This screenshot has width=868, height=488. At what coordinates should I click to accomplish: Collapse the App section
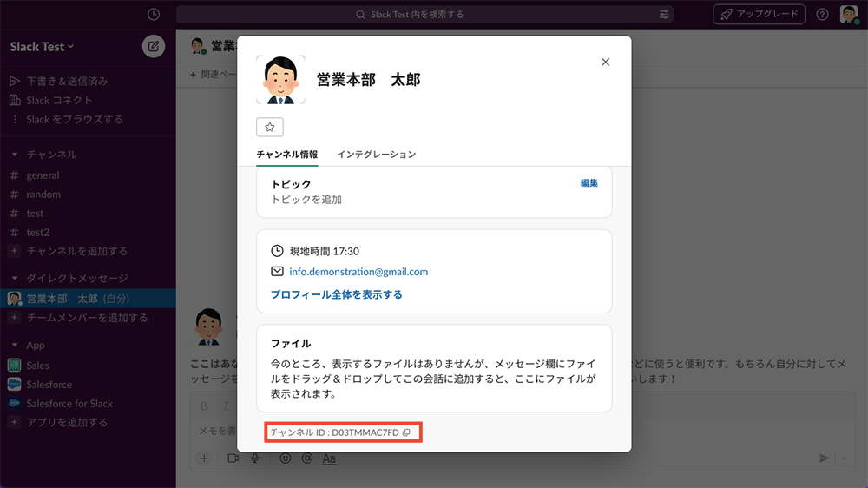[15, 345]
